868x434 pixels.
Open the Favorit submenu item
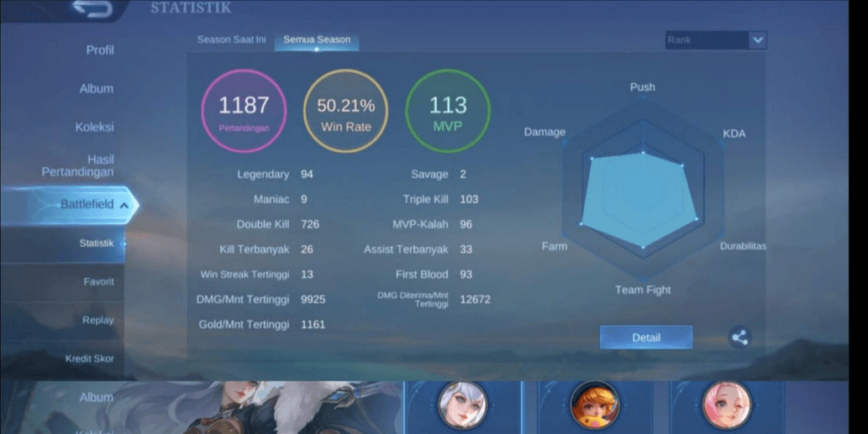click(98, 282)
